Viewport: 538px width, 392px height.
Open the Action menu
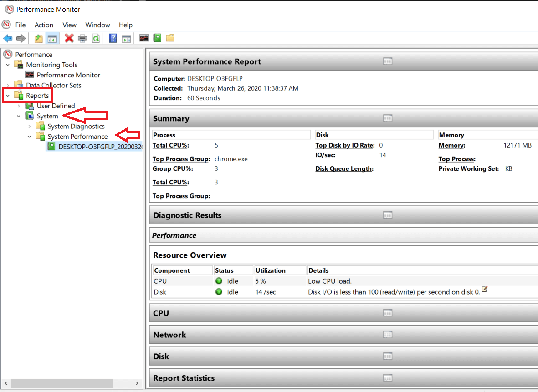44,25
